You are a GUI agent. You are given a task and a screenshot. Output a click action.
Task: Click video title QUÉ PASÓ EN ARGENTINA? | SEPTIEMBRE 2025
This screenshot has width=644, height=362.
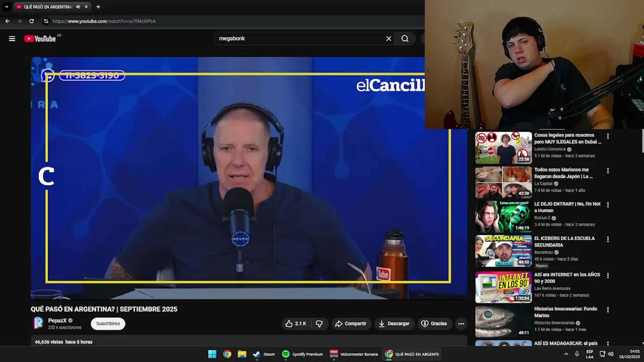pyautogui.click(x=104, y=309)
